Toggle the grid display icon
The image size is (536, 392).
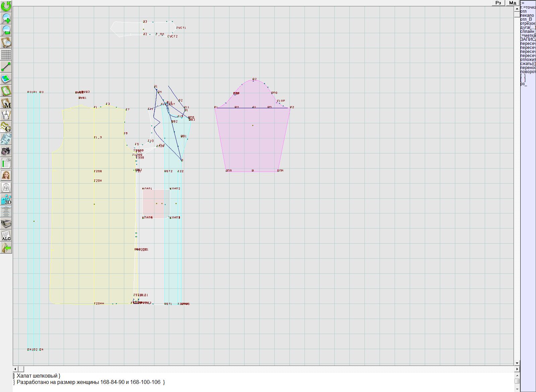tap(6, 54)
